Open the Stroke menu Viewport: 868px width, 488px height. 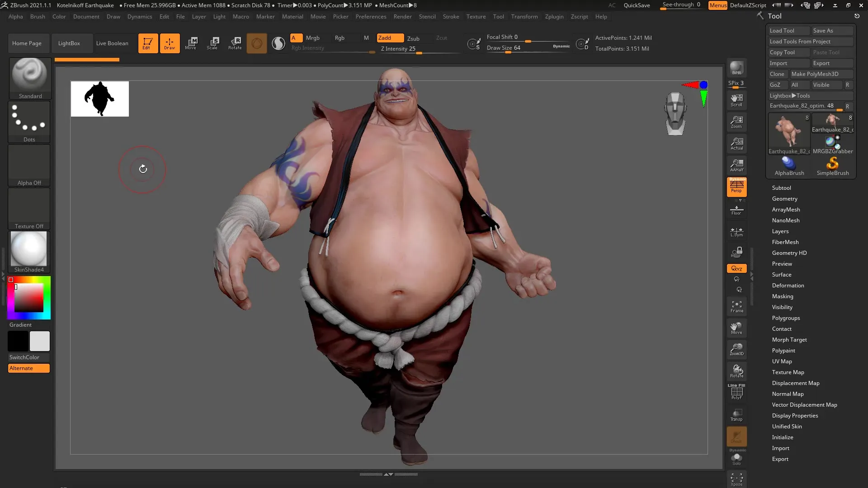click(x=451, y=17)
